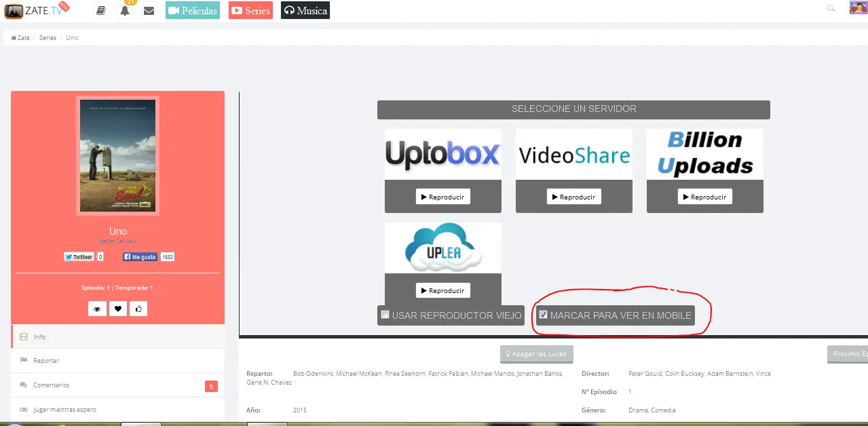
Task: Open the Reportar sidebar tab
Action: [118, 361]
